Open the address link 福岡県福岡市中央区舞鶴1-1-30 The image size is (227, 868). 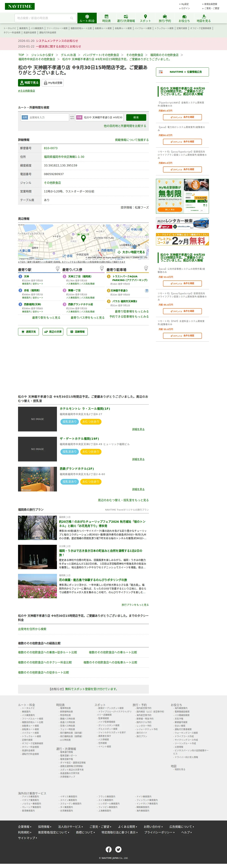click(x=64, y=157)
